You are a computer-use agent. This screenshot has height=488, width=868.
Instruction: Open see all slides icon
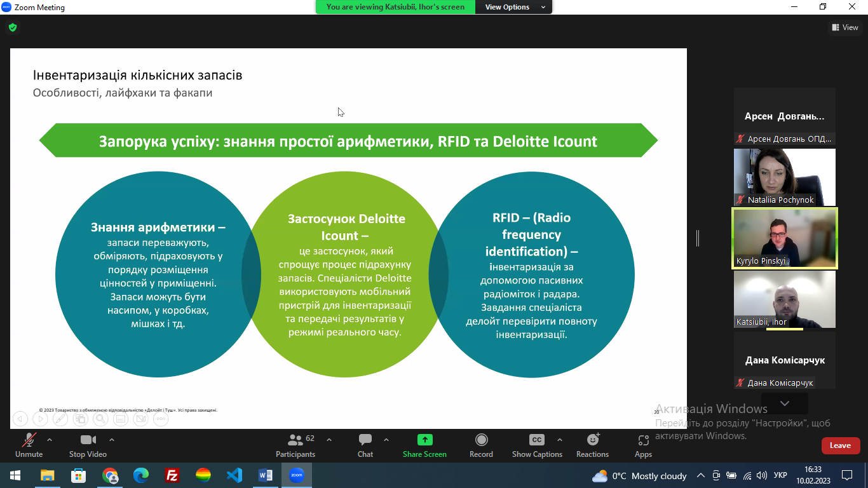click(80, 419)
